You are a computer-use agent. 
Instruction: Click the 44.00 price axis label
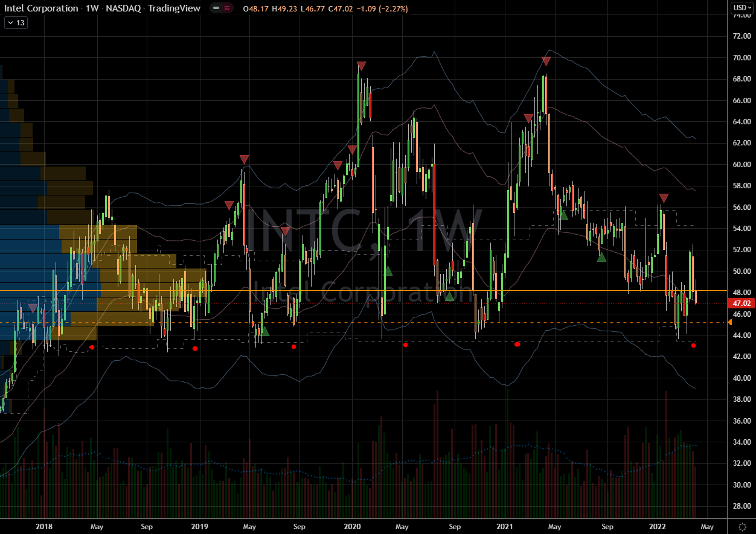coord(743,335)
